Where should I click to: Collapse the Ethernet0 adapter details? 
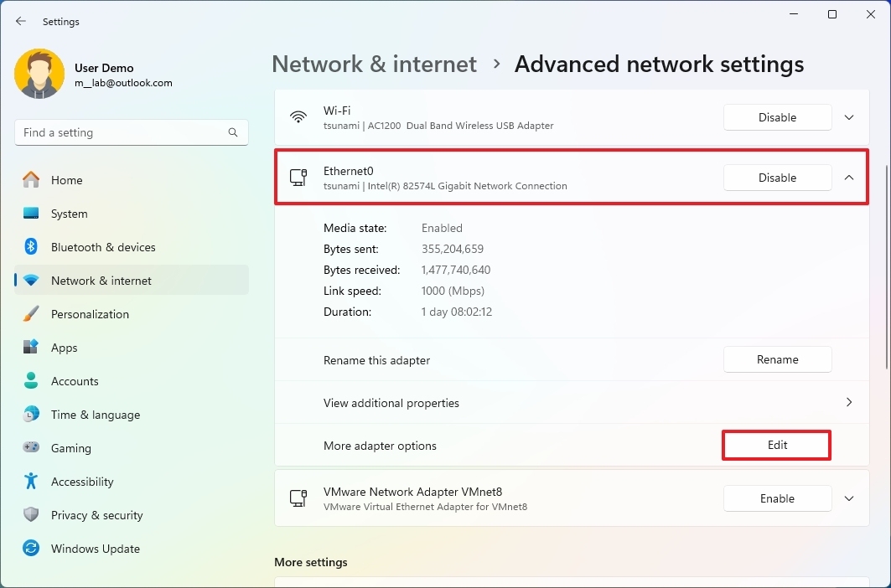click(848, 178)
